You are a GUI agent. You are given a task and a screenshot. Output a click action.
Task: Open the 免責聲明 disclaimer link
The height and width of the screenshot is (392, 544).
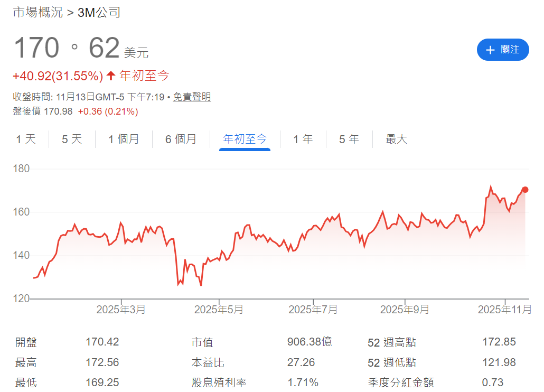coord(192,98)
